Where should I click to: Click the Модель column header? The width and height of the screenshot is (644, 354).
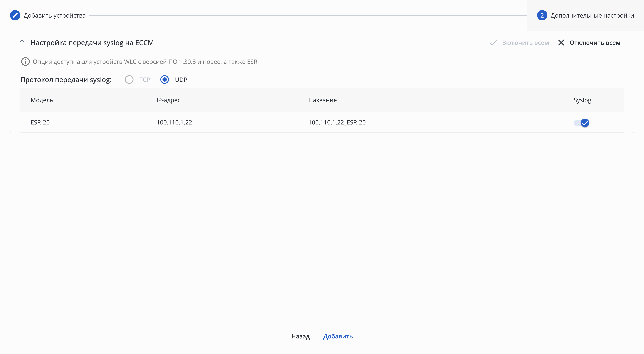click(x=42, y=100)
